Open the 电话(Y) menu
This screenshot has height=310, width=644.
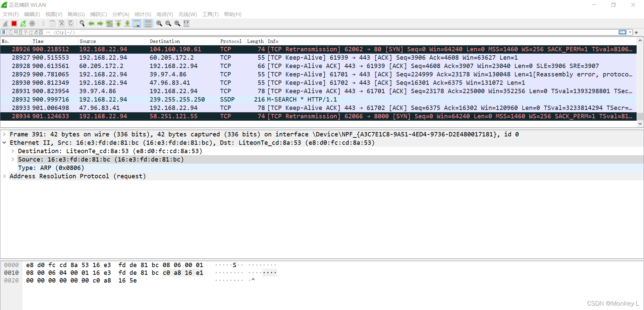165,14
